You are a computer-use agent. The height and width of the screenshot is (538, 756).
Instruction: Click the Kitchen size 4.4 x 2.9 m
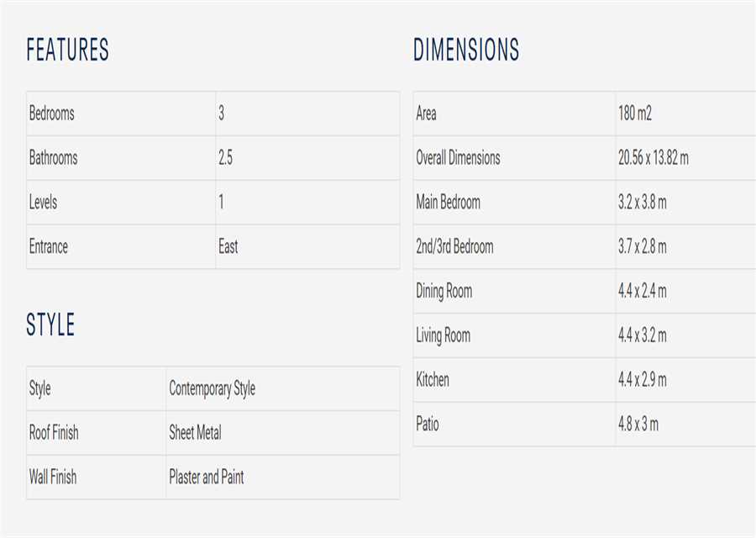642,380
